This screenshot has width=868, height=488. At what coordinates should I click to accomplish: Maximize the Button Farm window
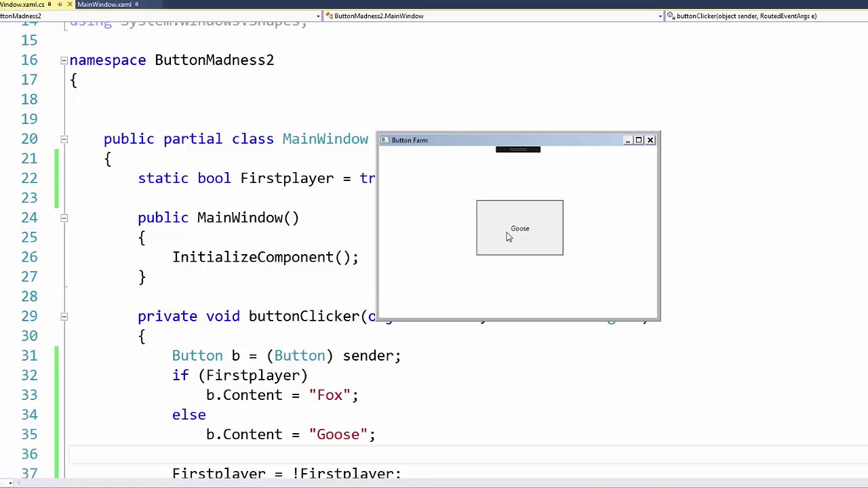click(x=639, y=140)
